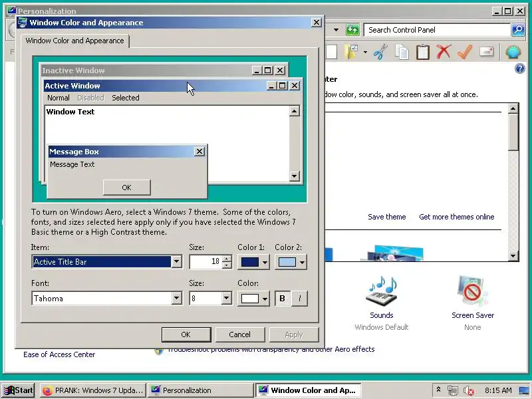Click the network icon in system tray
The height and width of the screenshot is (399, 532).
tap(453, 390)
